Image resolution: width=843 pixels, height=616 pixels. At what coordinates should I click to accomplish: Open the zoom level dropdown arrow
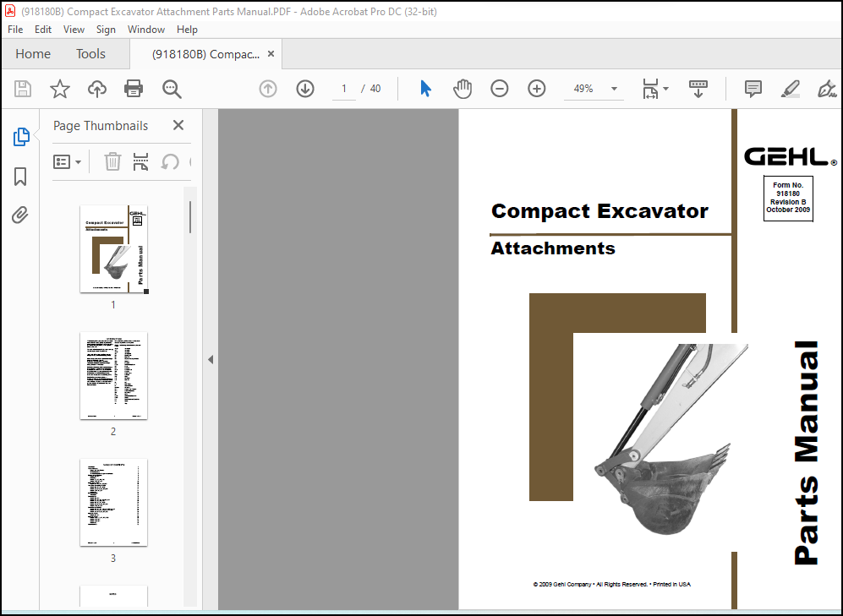pyautogui.click(x=614, y=89)
